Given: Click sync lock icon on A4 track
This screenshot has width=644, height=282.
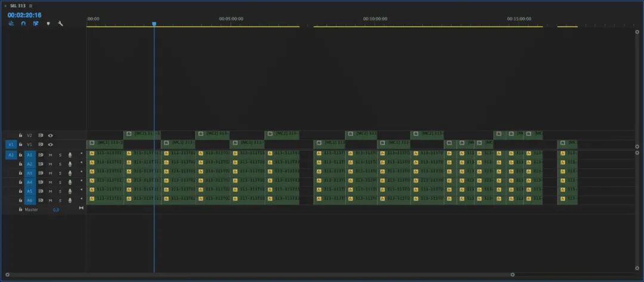Looking at the screenshot, I should click(x=41, y=182).
